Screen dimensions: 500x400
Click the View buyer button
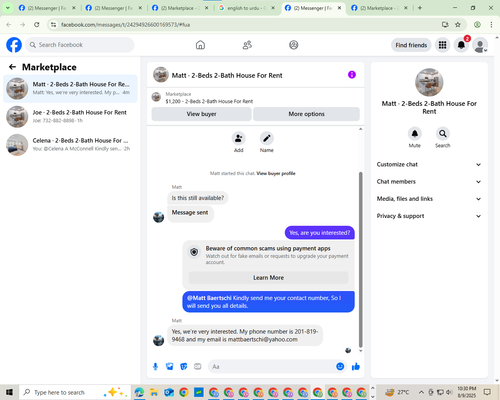tap(201, 114)
